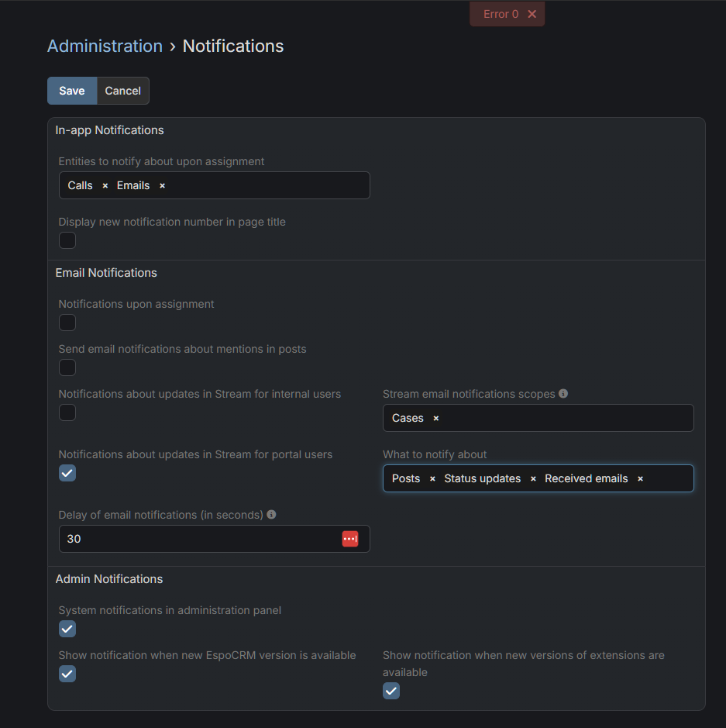
Task: Enable Display new notification number in page title
Action: point(67,240)
